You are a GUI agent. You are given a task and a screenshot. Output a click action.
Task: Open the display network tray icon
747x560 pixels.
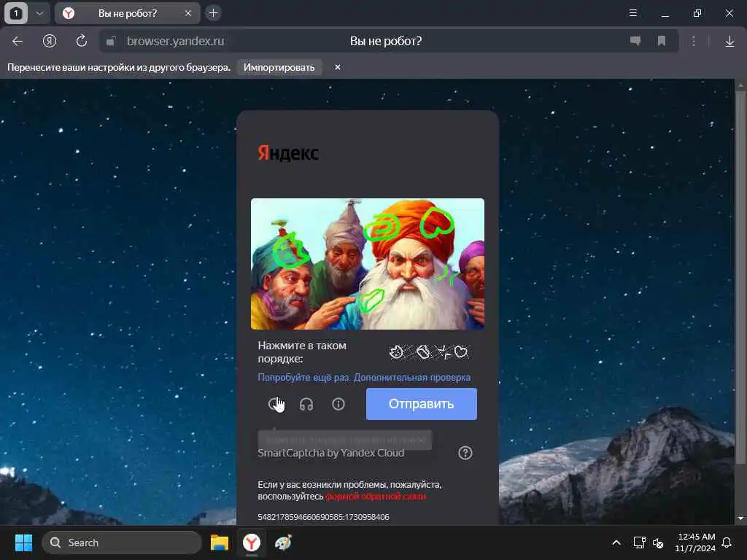(x=639, y=542)
